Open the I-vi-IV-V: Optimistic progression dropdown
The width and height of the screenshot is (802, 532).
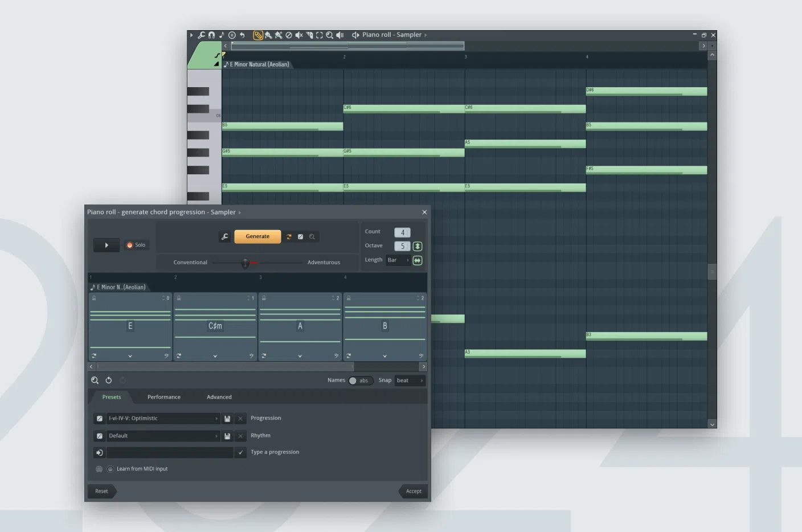point(163,419)
